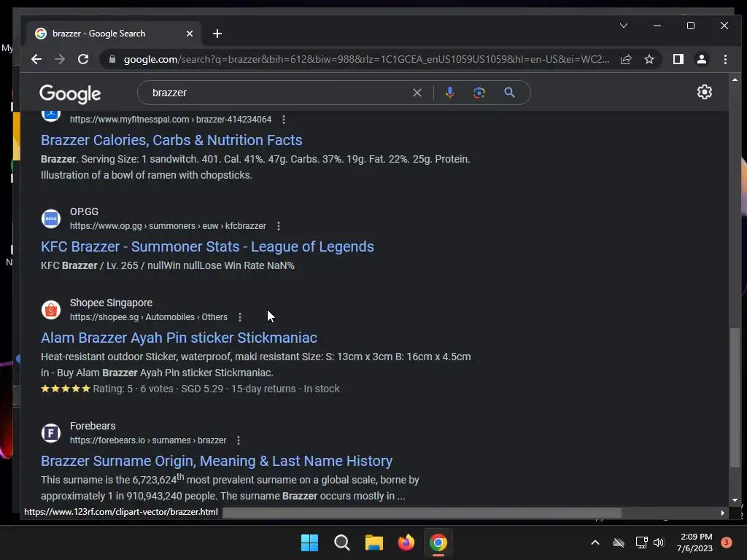Click the scrollbar up arrow

coord(735,79)
